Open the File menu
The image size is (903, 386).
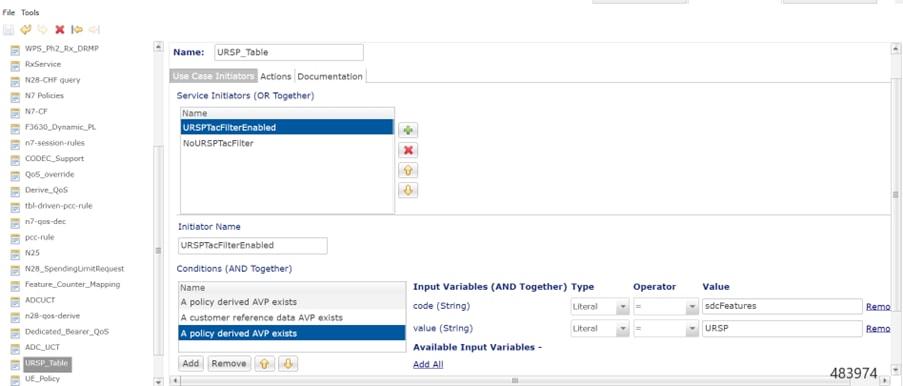point(9,12)
